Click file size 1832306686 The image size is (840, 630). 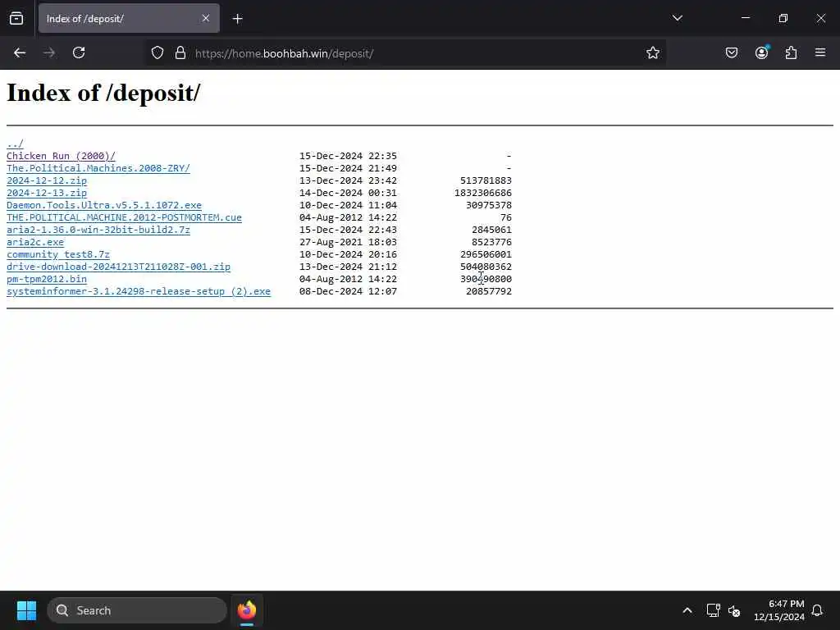tap(483, 193)
